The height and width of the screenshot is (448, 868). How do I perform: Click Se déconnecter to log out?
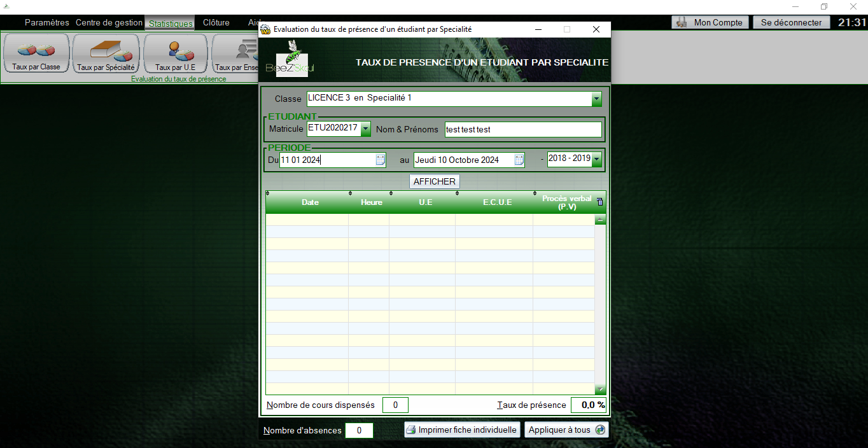click(791, 22)
